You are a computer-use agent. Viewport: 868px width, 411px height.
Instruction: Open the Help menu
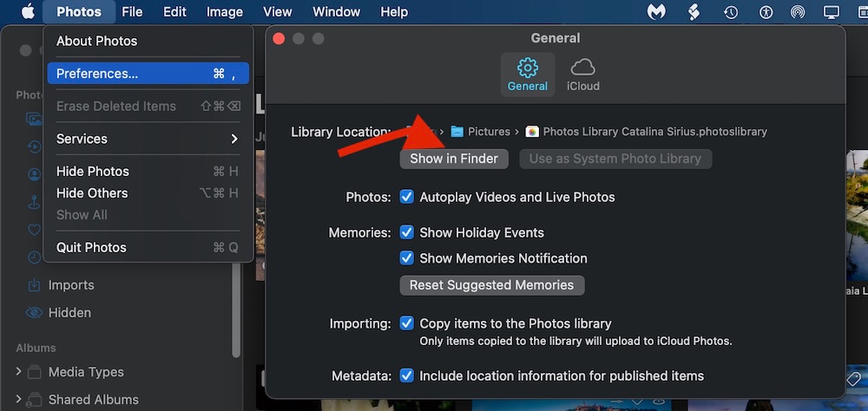(x=394, y=11)
